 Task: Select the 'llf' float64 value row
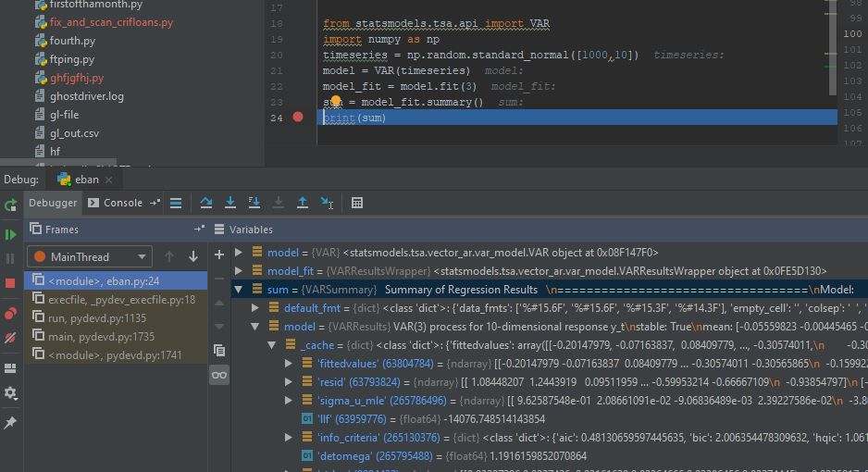pos(550,419)
